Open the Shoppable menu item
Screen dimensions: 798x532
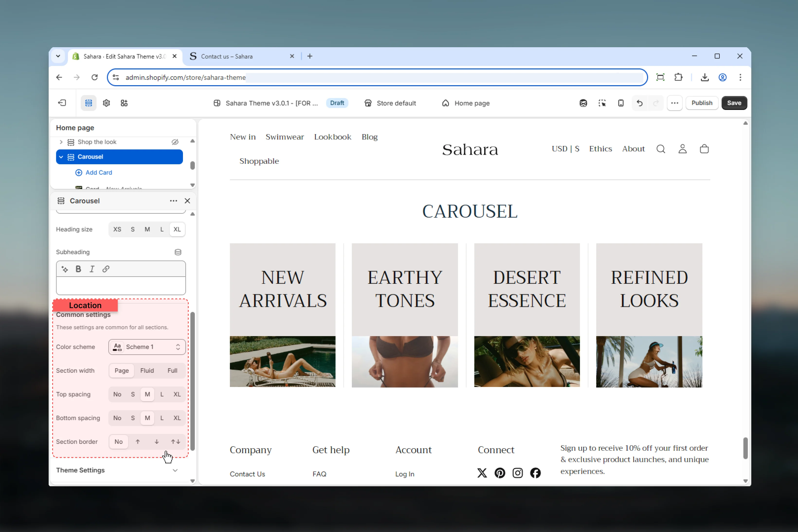tap(259, 161)
